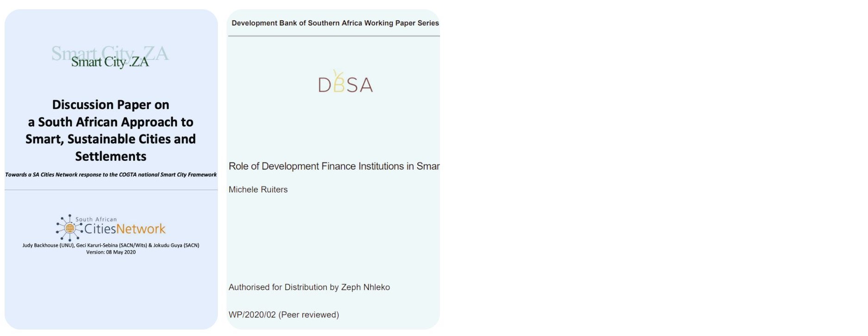Click the WP/2020/02 (Peer reviewed) label

click(284, 315)
